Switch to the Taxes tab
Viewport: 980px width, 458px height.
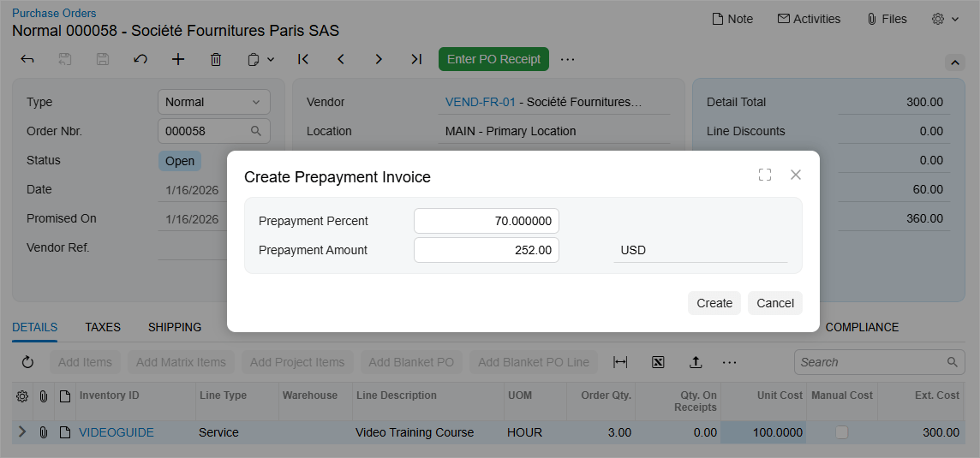click(103, 327)
